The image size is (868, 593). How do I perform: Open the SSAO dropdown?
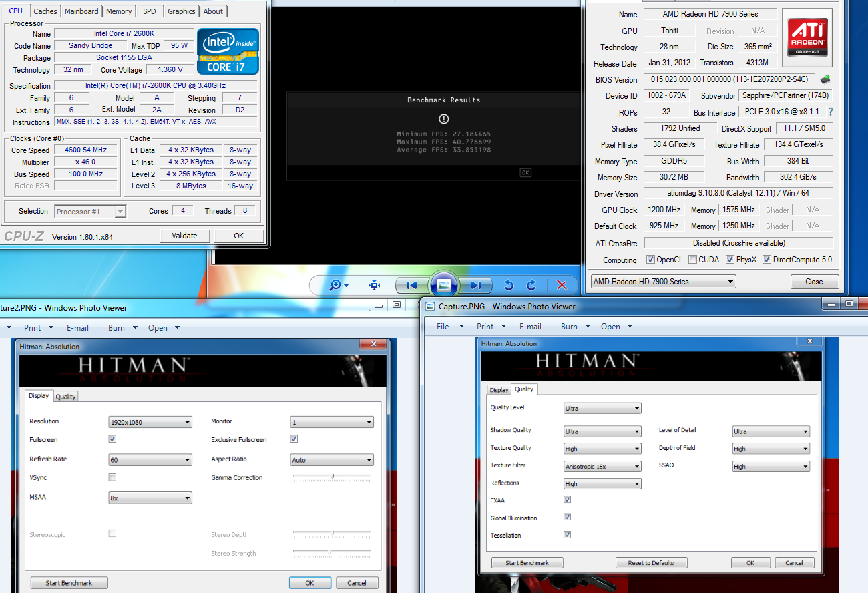(771, 467)
